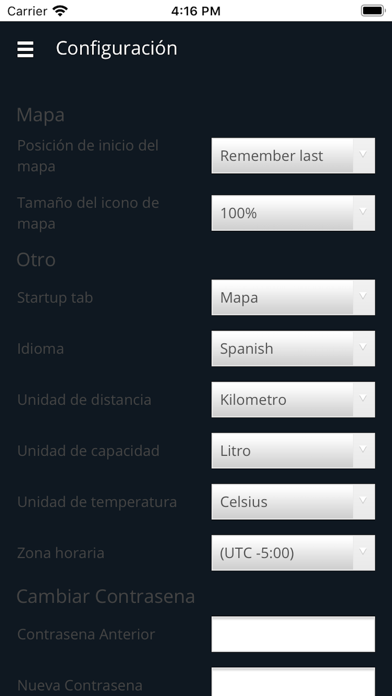Open the Unidad de temperatura Celsius dropdown
The image size is (392, 696).
(x=293, y=501)
